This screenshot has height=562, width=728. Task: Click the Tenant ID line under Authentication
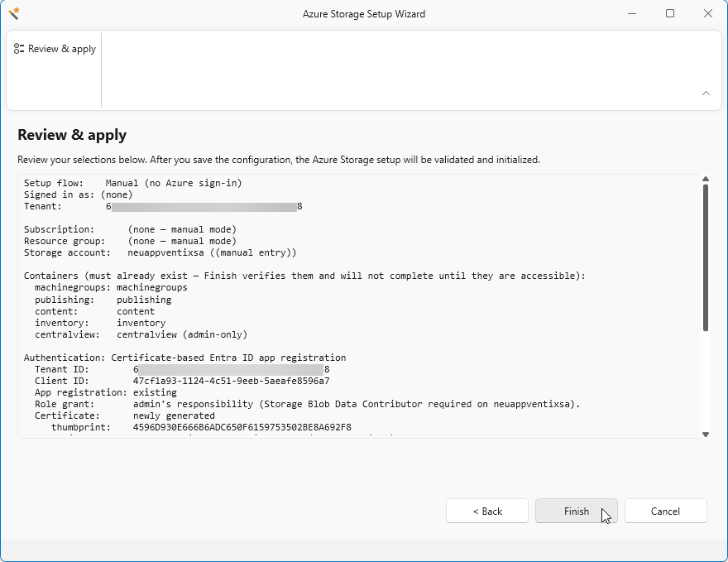click(182, 369)
